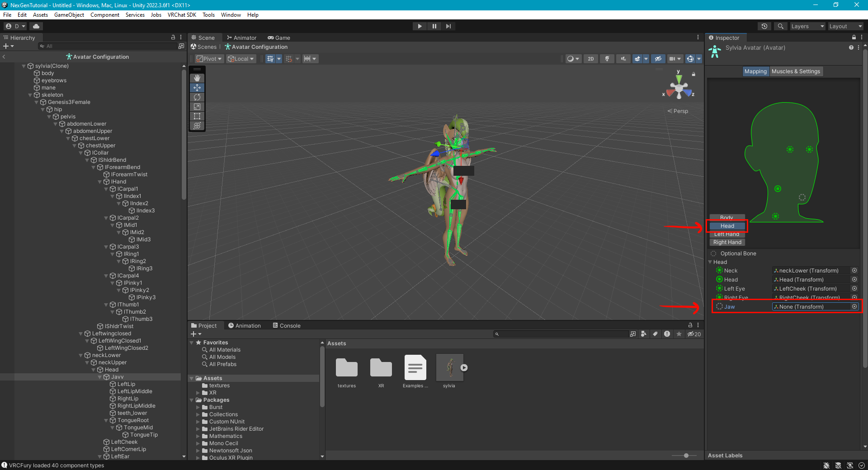Select the Rect tool
Viewport: 868px width, 470px height.
tap(197, 116)
